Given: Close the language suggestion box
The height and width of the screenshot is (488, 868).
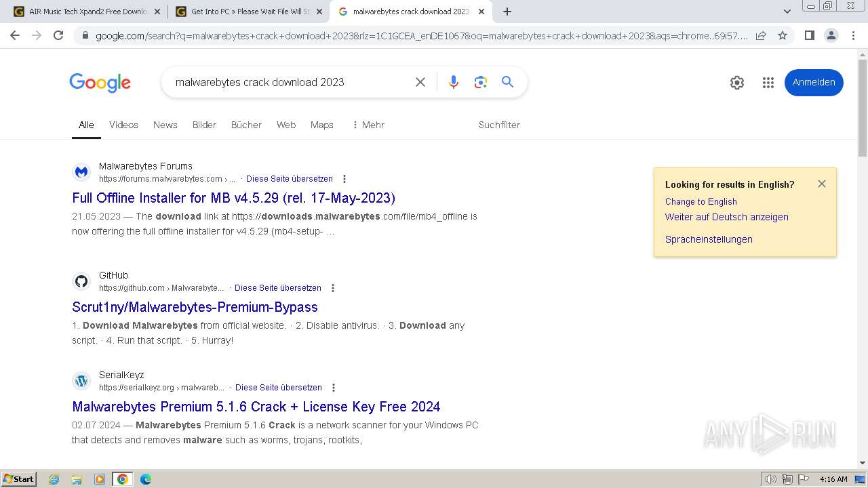Looking at the screenshot, I should click(x=822, y=184).
